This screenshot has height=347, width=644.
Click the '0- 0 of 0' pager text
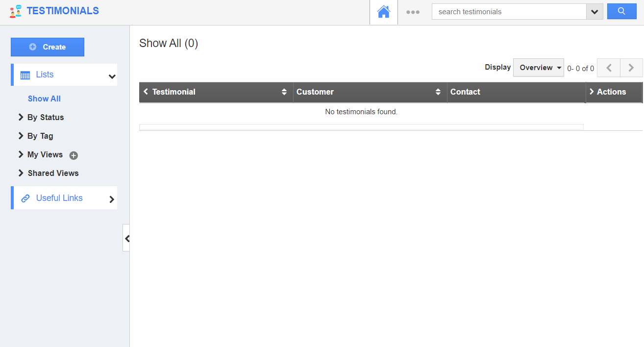click(x=580, y=69)
